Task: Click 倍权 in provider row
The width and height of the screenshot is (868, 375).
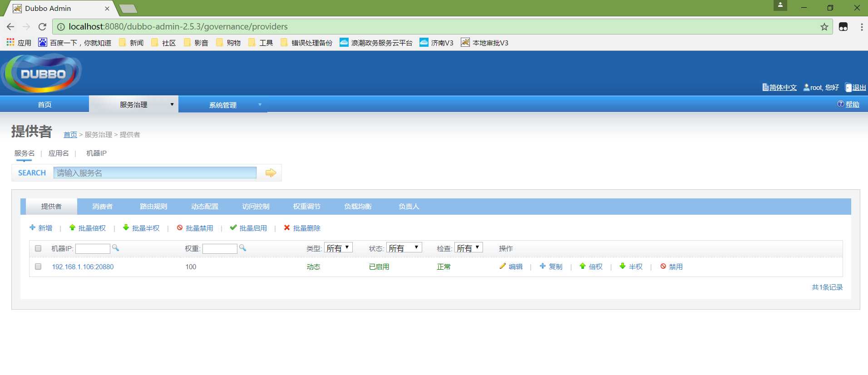Action: [591, 266]
